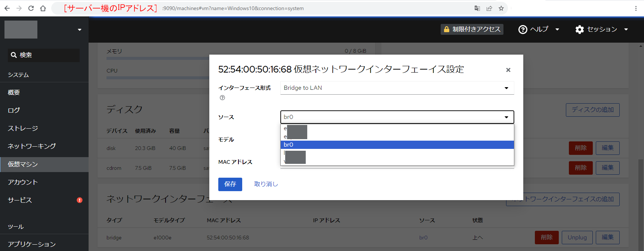Open ネットワーキング in the sidebar

32,146
